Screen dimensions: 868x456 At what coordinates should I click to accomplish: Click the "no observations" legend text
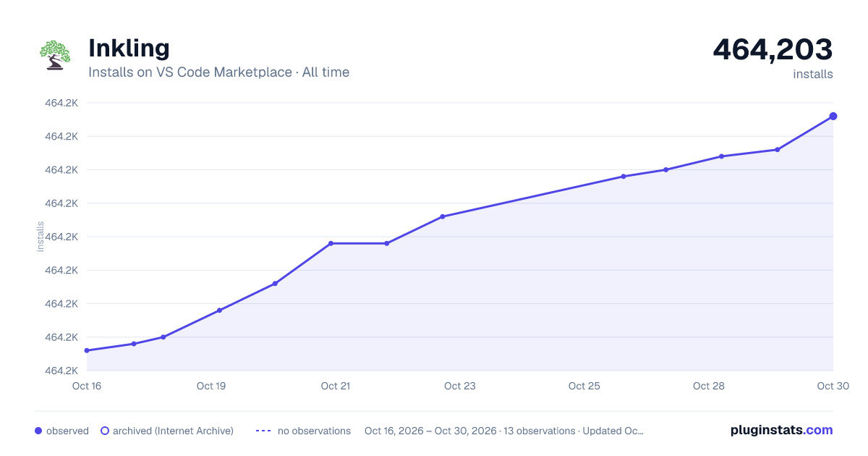[314, 431]
